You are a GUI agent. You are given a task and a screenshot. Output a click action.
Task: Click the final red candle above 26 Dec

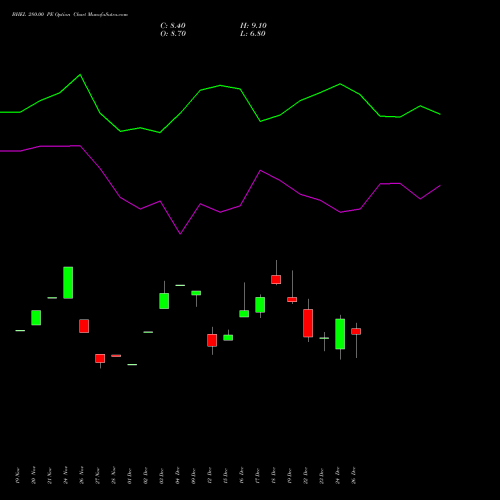[x=356, y=331]
